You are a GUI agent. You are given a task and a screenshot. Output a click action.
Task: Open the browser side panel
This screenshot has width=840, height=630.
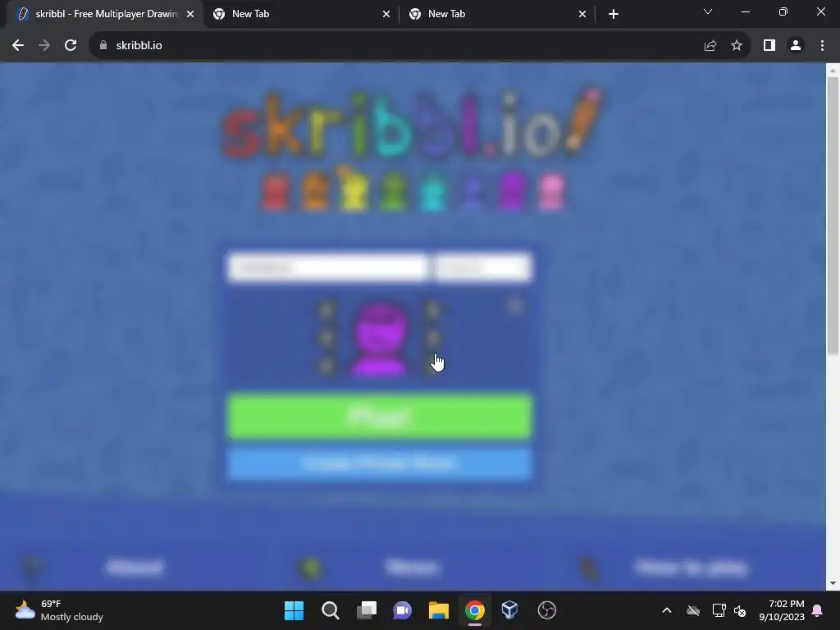[x=769, y=46]
